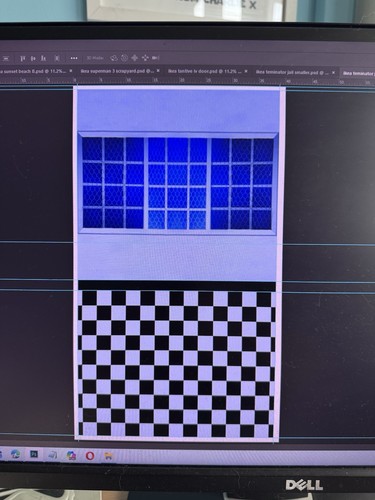Switch to the ikea terminator jail smaller.psd tab
The image size is (375, 500).
(292, 72)
